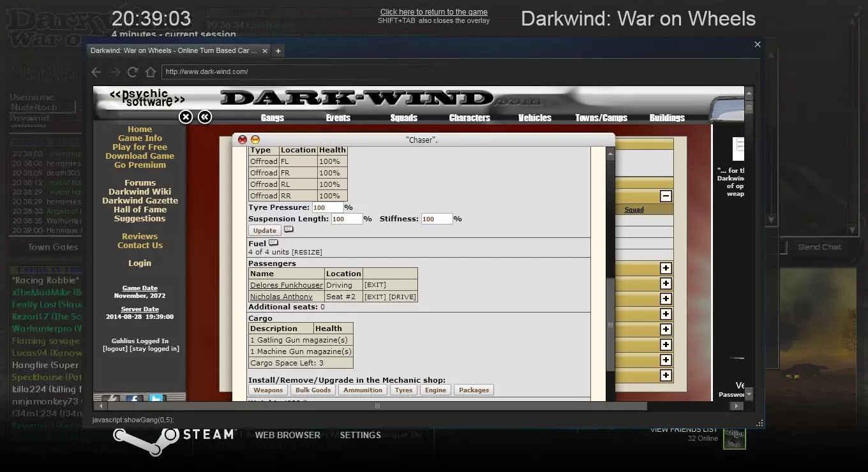Open Bulk Goods in the Mechanic shop
This screenshot has width=868, height=472.
point(313,390)
